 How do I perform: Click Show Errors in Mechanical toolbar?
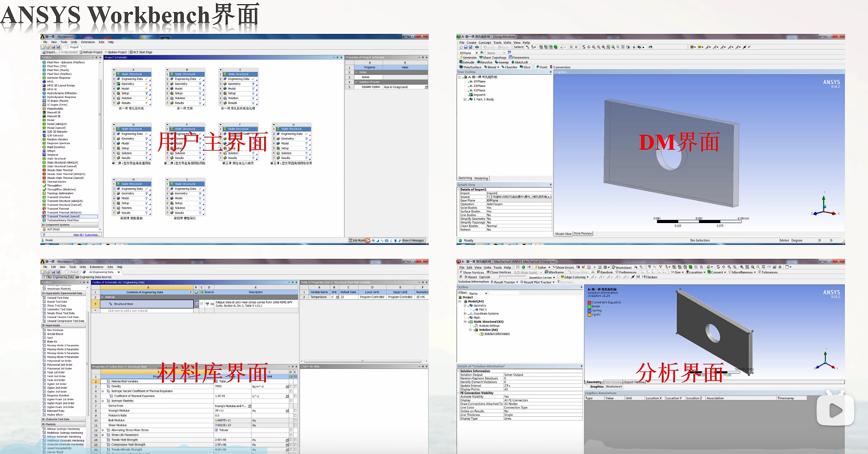[563, 267]
